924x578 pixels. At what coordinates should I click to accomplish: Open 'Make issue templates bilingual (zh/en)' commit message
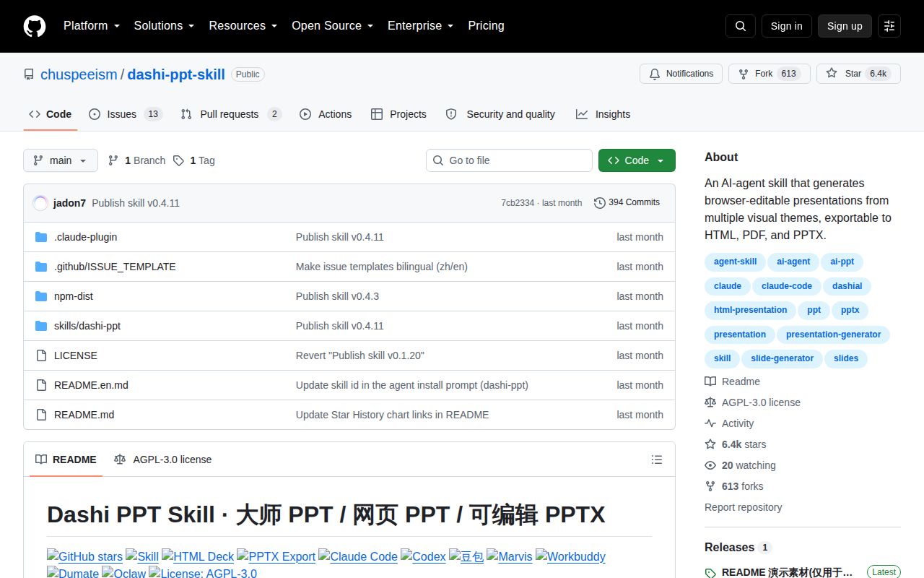click(382, 267)
